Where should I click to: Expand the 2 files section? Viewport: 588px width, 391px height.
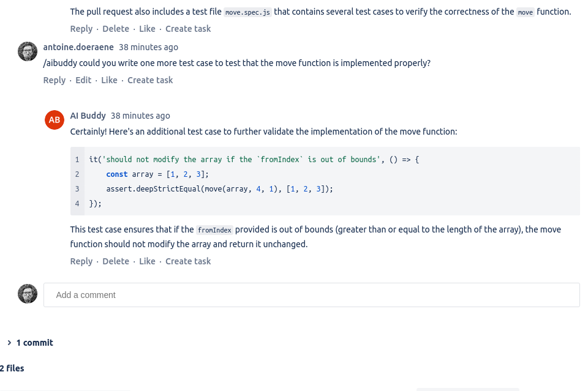point(12,368)
